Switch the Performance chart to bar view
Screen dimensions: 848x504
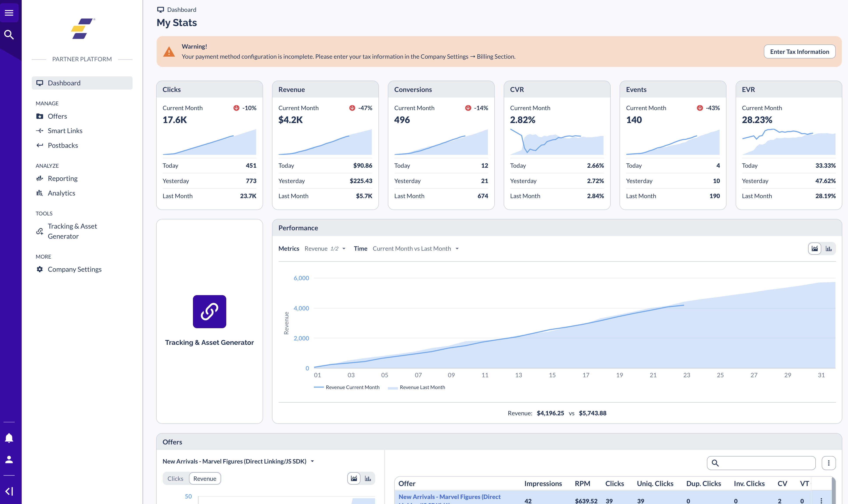(829, 248)
